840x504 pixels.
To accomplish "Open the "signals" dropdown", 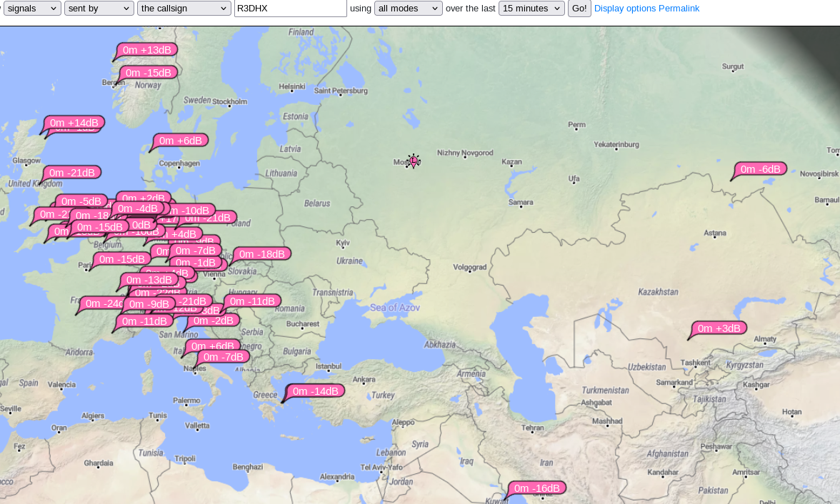I will pos(32,9).
